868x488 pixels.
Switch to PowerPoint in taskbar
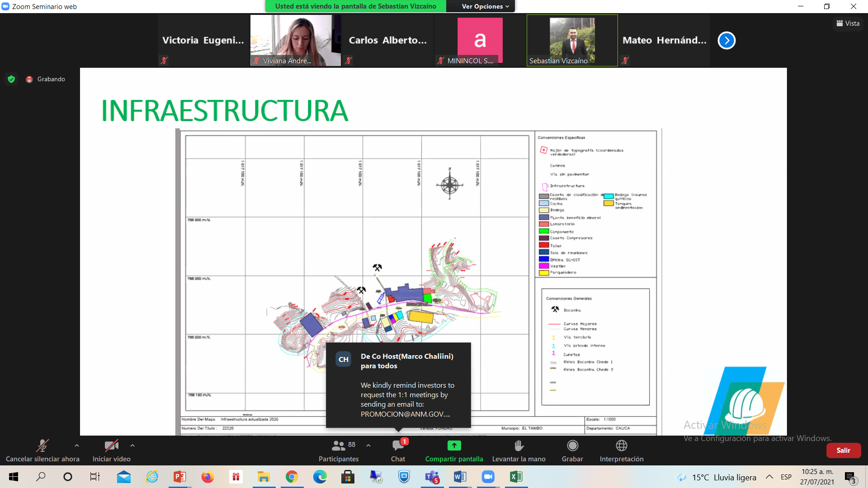click(x=180, y=477)
